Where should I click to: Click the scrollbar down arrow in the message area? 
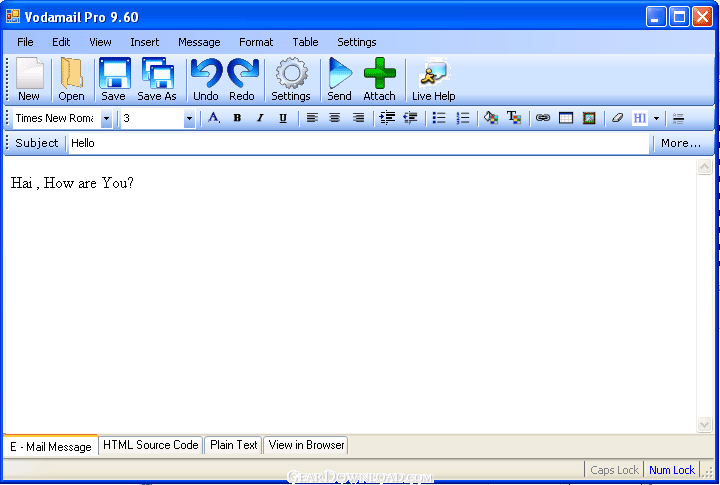pyautogui.click(x=704, y=424)
